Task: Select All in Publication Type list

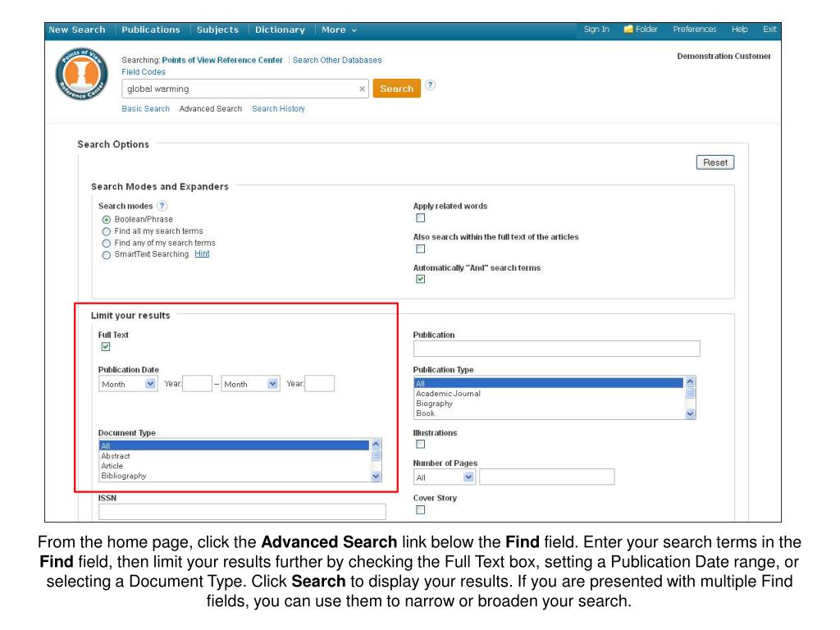Action: click(x=549, y=383)
